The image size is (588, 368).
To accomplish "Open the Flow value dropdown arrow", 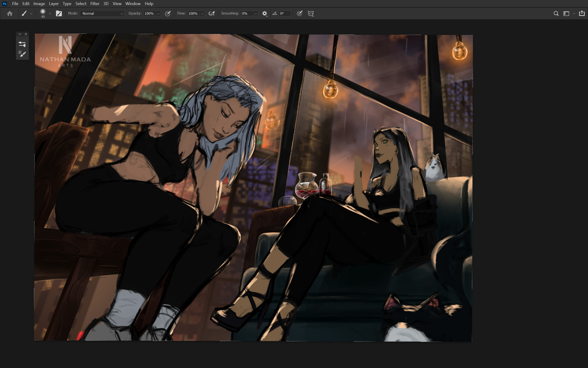I will tap(202, 13).
